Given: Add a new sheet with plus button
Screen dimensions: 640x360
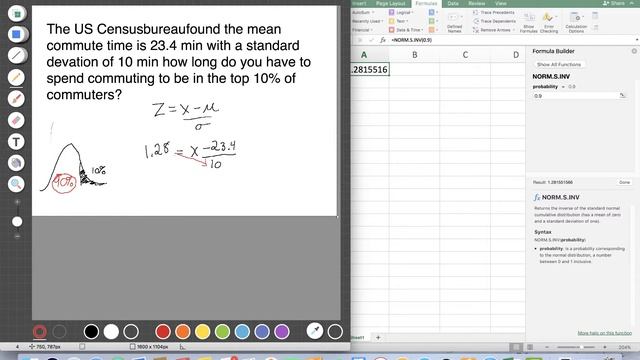Looking at the screenshot, I should click(378, 338).
